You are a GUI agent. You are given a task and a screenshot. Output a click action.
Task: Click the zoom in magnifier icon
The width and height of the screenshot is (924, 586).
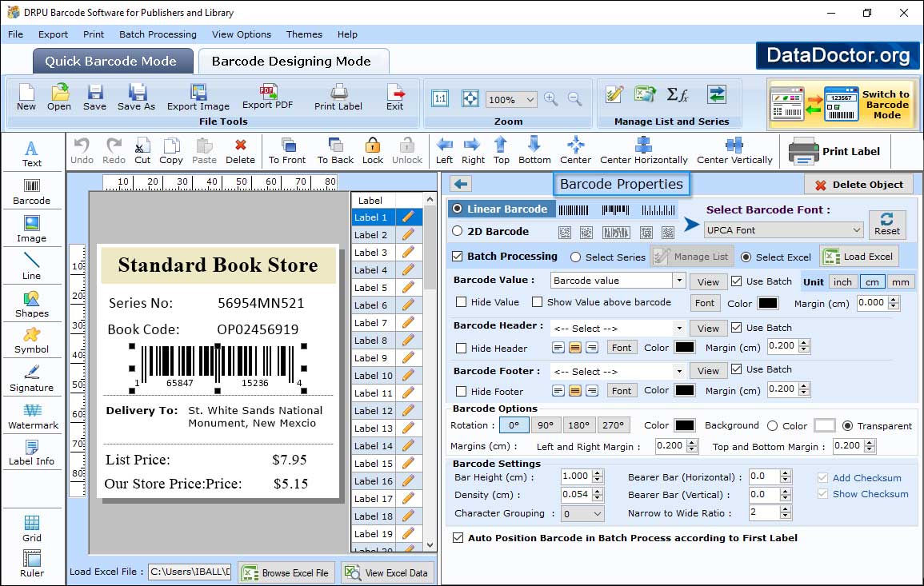coord(551,99)
